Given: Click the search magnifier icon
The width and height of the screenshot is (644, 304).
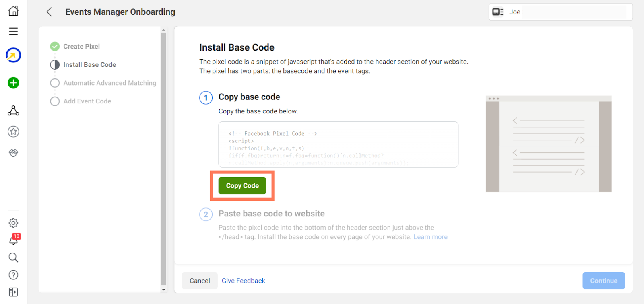Looking at the screenshot, I should tap(13, 257).
